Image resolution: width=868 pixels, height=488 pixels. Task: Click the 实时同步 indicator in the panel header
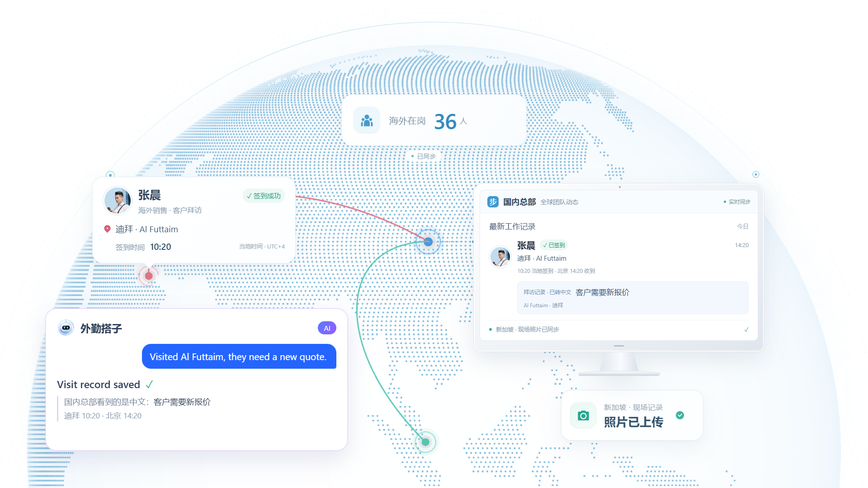click(737, 202)
